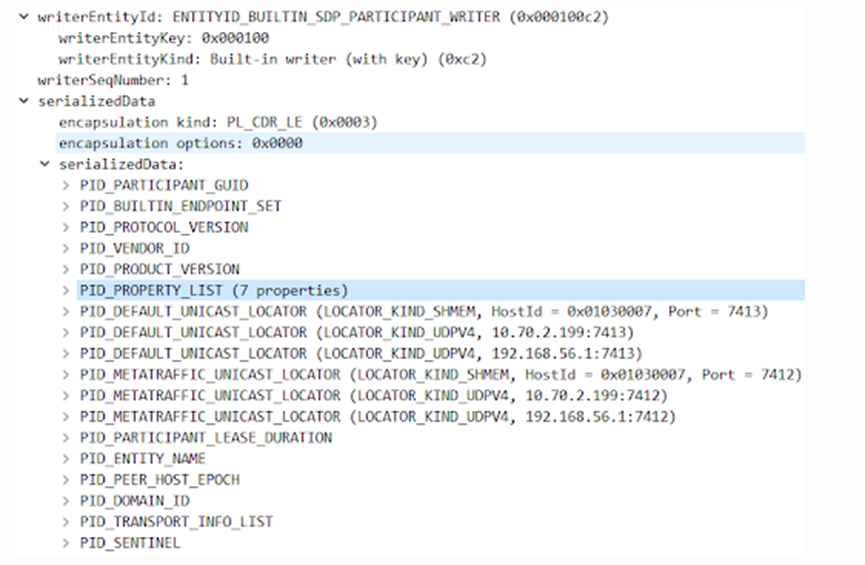Select encapsulation kind PL_CDR_LE row

[217, 123]
